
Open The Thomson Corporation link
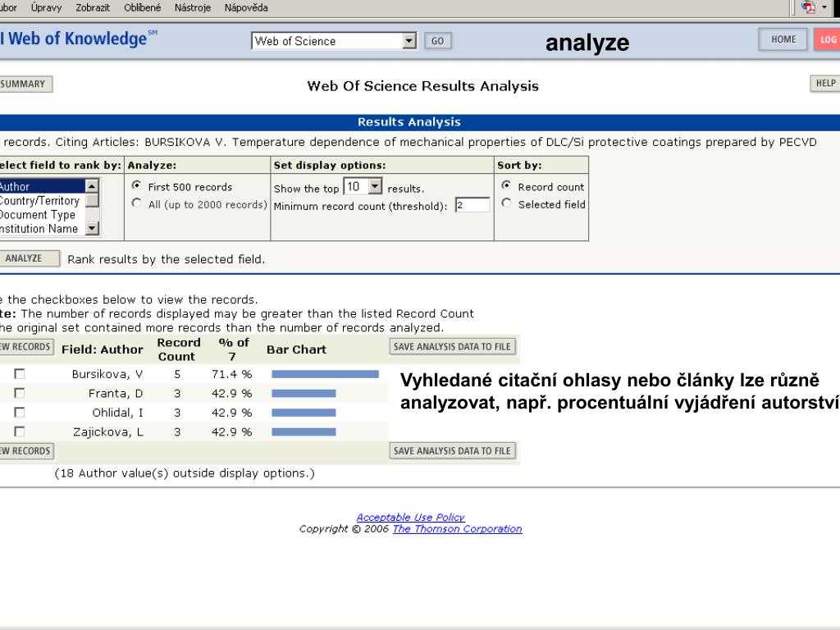(x=457, y=529)
